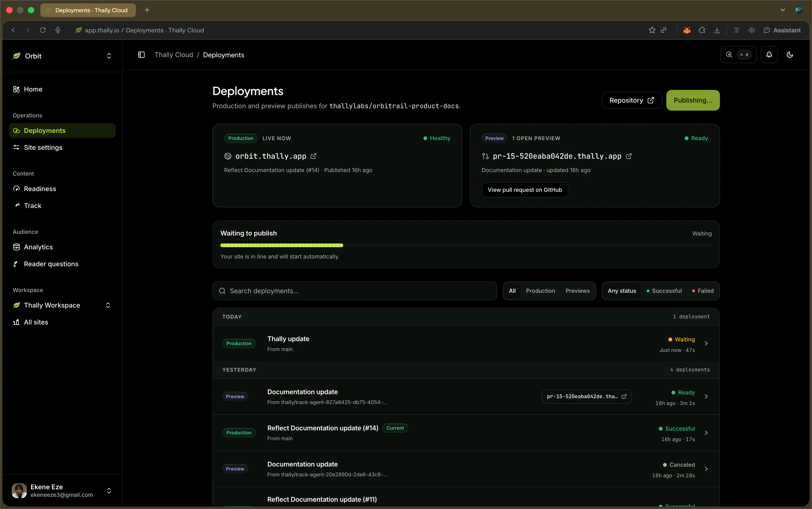Filter deployments by Previews
The width and height of the screenshot is (812, 509).
coord(578,291)
